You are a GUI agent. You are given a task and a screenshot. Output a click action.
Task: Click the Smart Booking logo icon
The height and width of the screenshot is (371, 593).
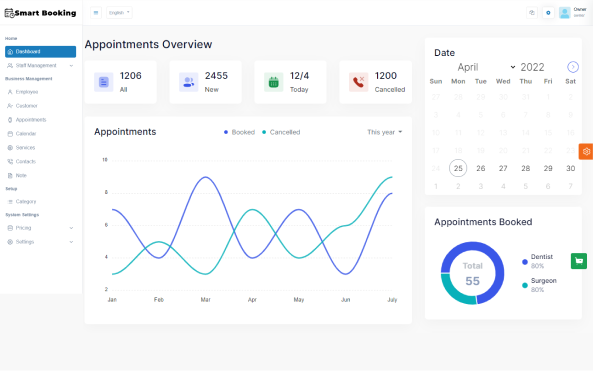(x=9, y=13)
